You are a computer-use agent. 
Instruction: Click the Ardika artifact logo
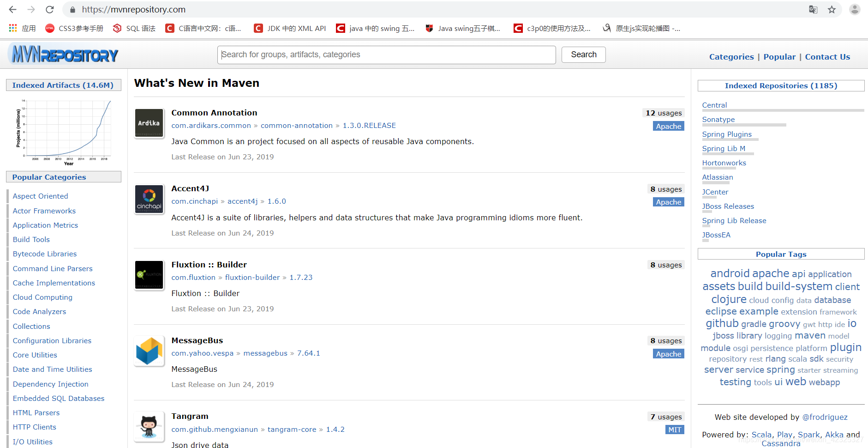(x=149, y=123)
